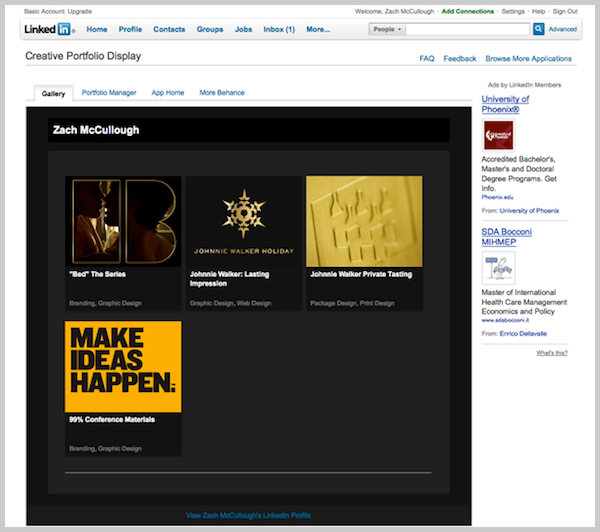Click Browse More Applications
Screen dimensions: 600x532
pyautogui.click(x=528, y=59)
